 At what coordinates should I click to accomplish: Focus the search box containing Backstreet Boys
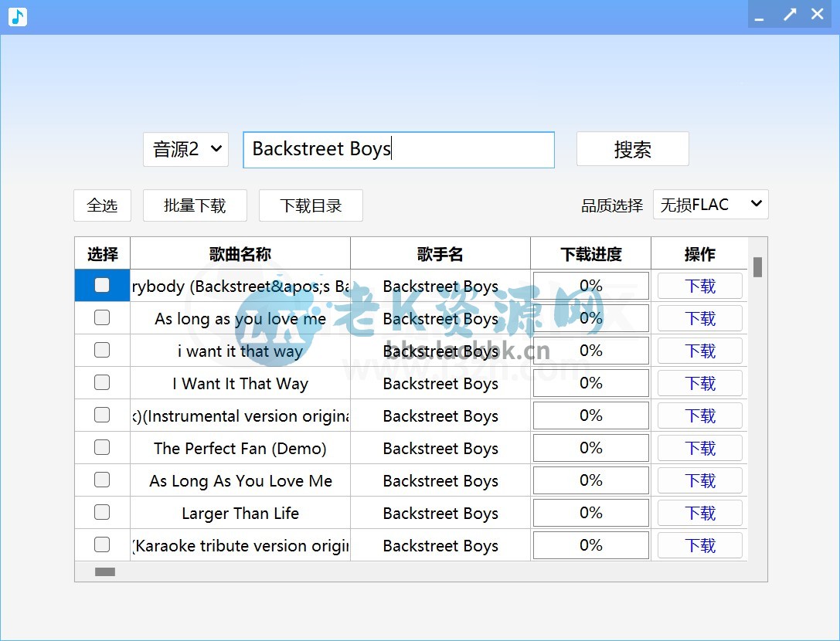[x=399, y=149]
